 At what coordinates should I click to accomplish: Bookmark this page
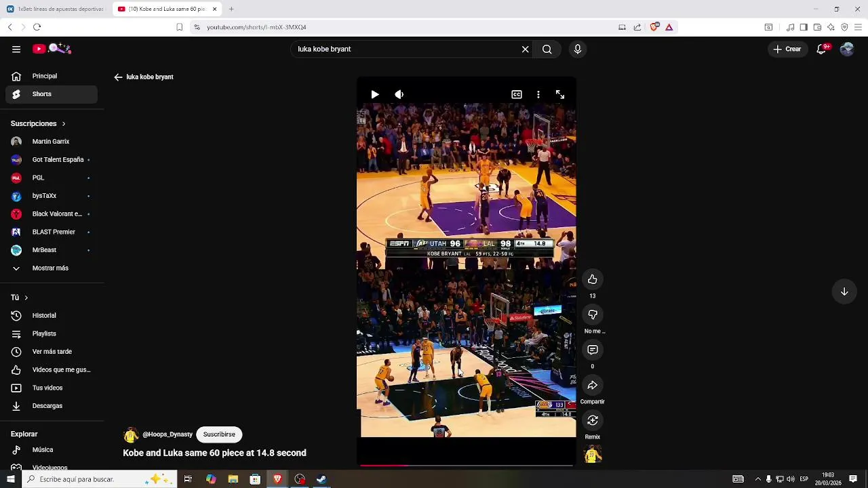(179, 27)
